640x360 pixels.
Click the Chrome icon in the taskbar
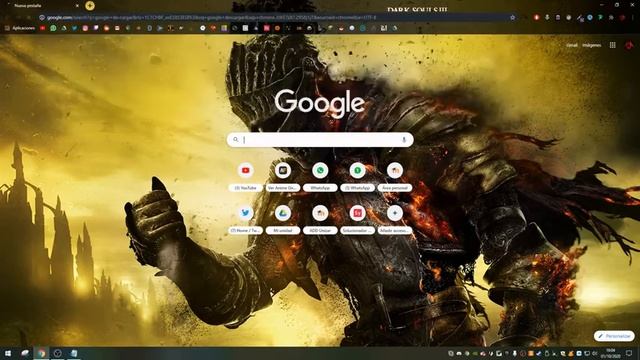tap(41, 353)
